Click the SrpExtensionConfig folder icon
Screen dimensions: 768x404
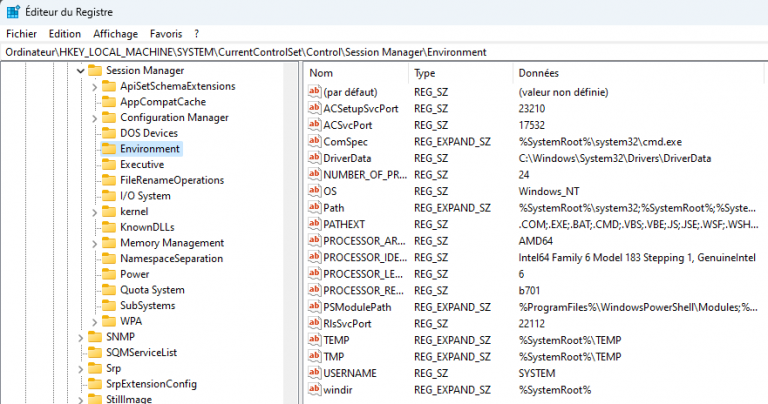[95, 384]
